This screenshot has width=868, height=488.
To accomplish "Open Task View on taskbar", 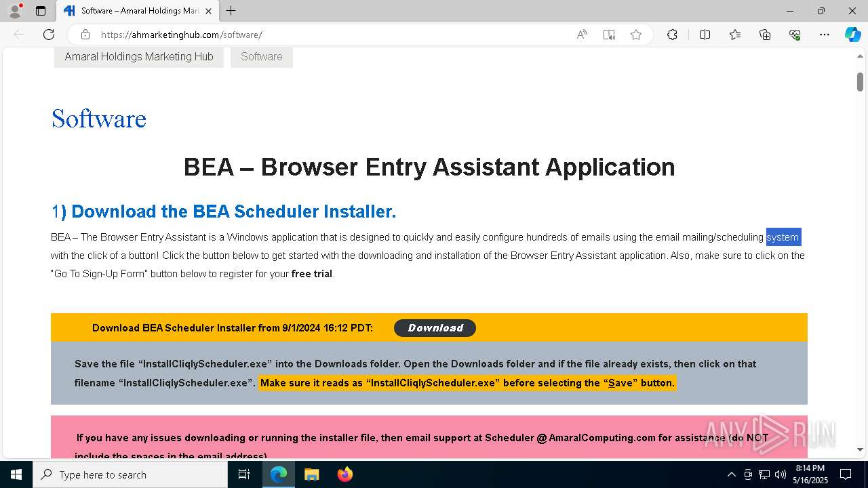I will 244,474.
